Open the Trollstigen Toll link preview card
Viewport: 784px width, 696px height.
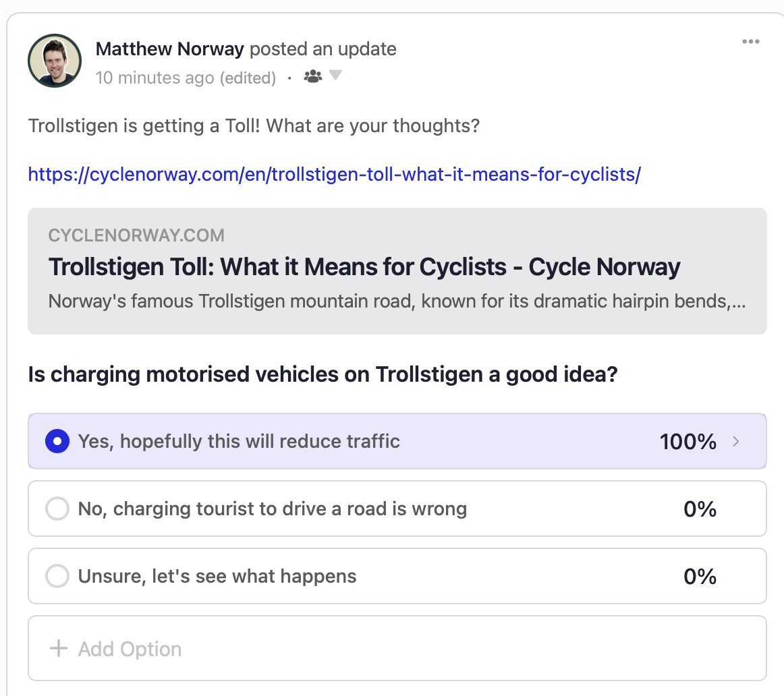tap(397, 271)
